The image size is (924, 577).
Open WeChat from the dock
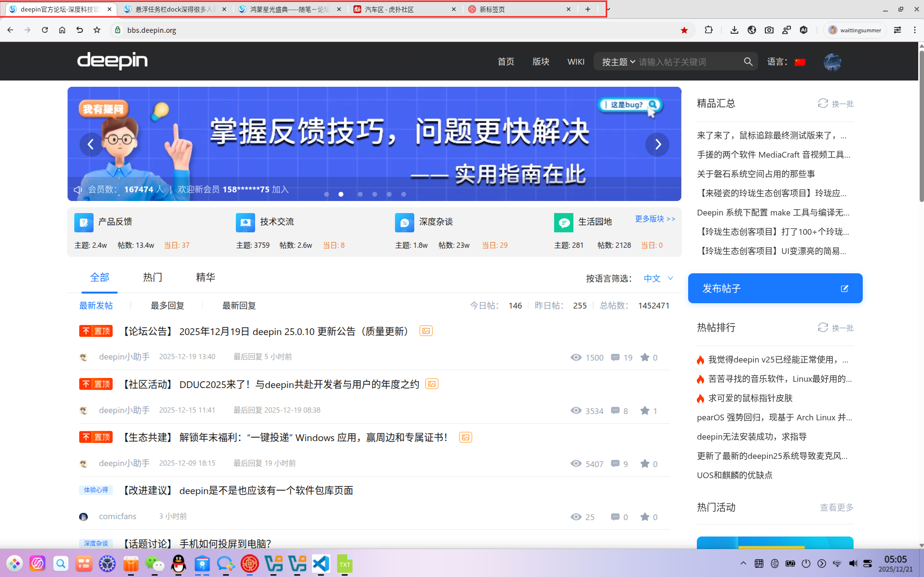pyautogui.click(x=154, y=564)
